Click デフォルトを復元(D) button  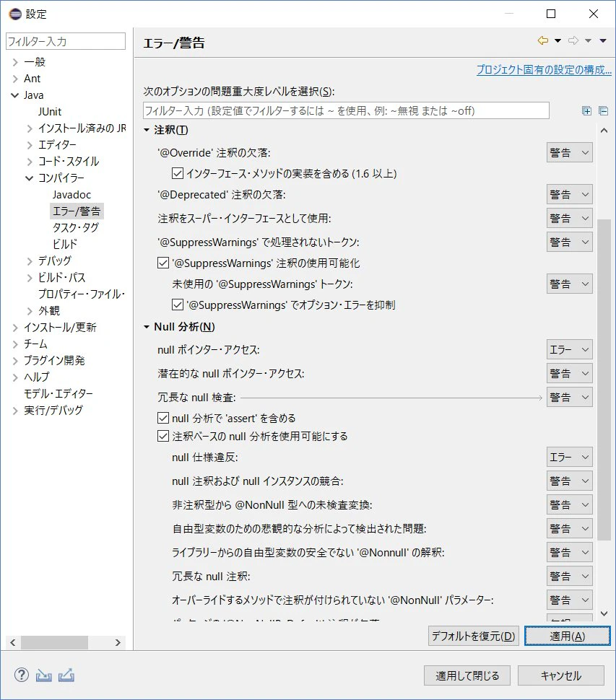click(474, 636)
